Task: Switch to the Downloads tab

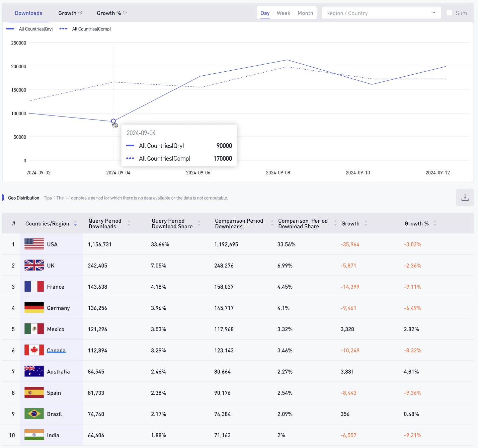Action: [28, 13]
